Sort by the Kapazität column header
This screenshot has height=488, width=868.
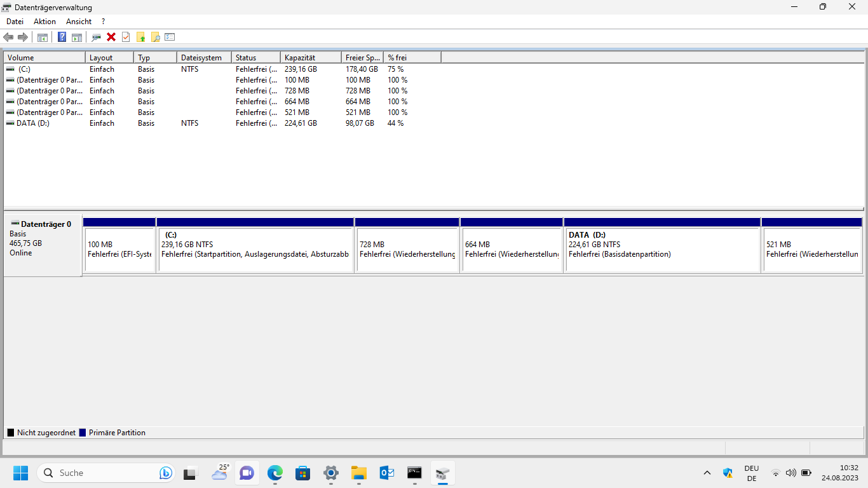tap(311, 57)
